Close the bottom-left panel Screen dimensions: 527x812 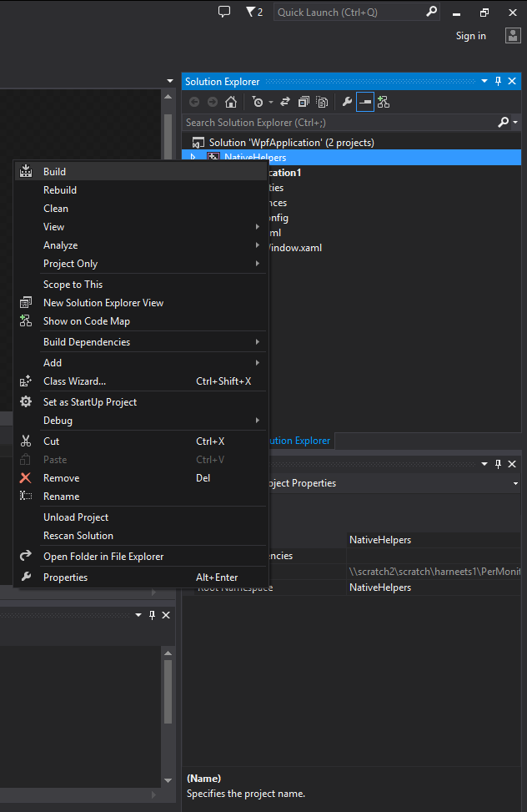tap(166, 615)
